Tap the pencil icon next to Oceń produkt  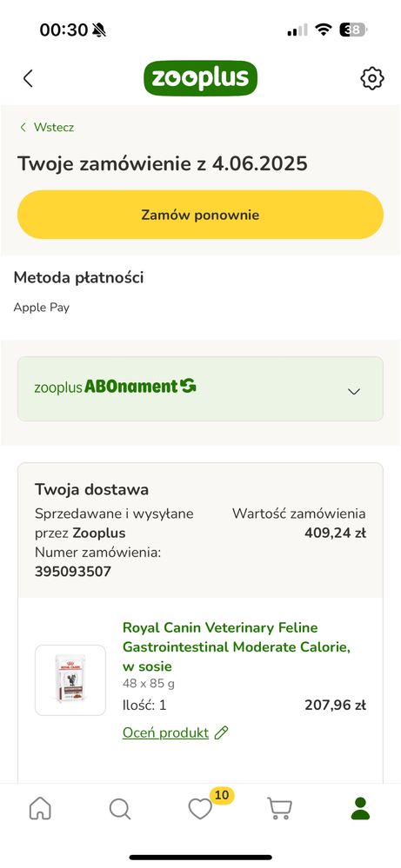221,733
